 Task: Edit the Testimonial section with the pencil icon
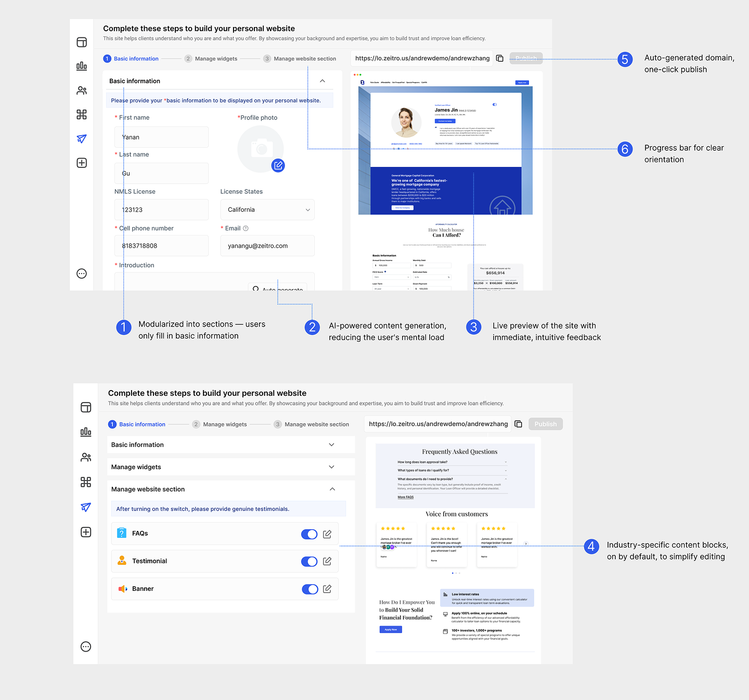point(327,561)
